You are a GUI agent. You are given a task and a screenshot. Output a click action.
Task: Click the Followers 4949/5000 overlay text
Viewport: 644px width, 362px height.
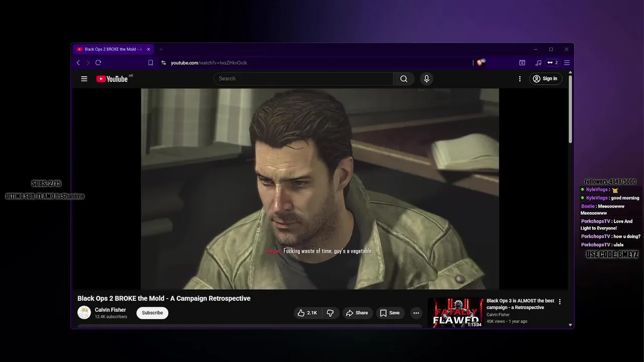click(x=610, y=182)
